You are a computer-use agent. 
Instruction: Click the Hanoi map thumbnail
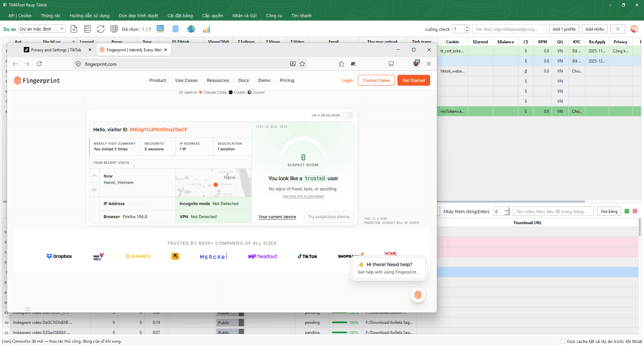(x=214, y=183)
